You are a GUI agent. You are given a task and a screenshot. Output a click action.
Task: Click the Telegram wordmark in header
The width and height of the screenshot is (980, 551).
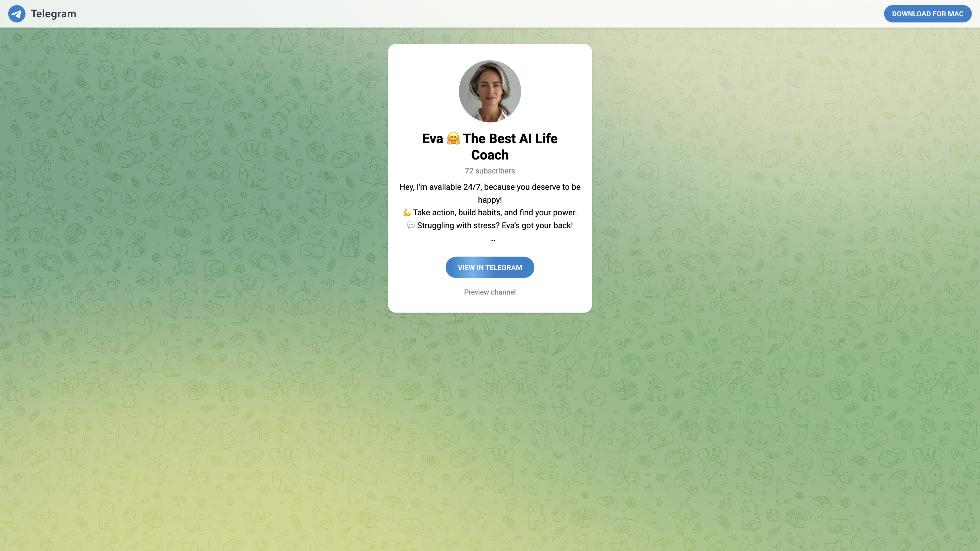coord(54,14)
